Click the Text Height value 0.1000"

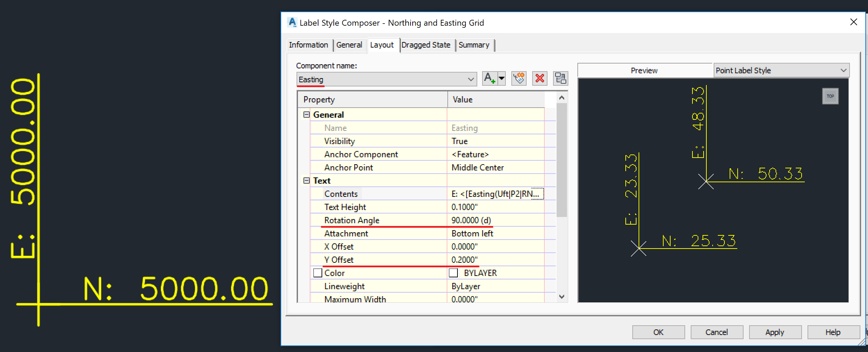(464, 207)
